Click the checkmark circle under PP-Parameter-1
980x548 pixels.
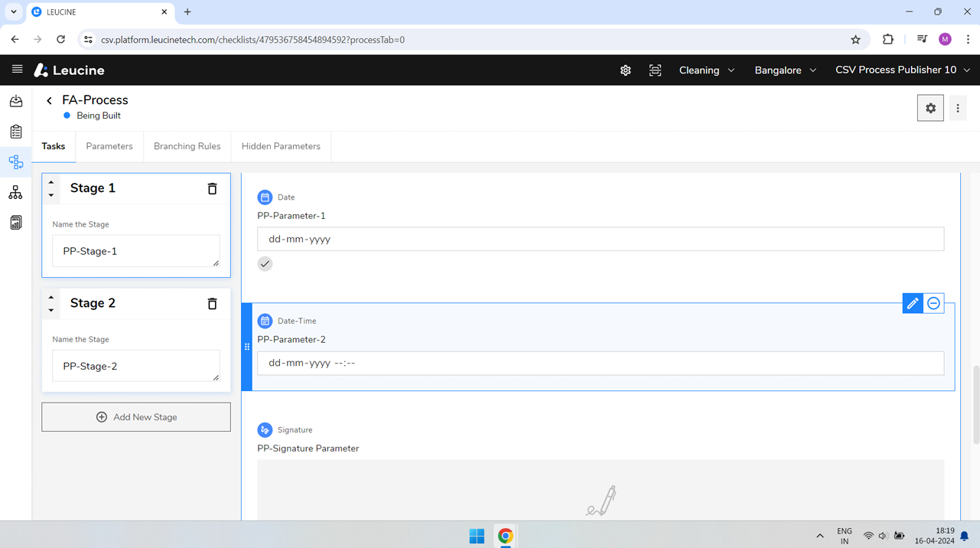click(265, 264)
